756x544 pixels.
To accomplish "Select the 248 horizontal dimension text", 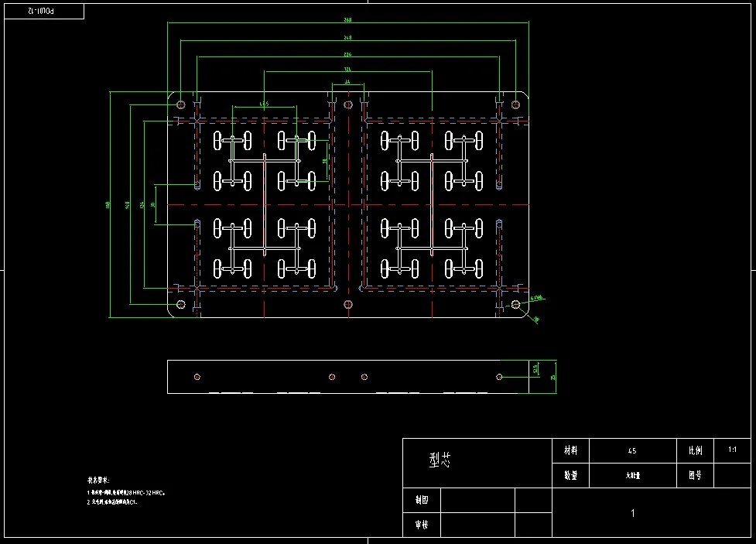I will 347,37.
